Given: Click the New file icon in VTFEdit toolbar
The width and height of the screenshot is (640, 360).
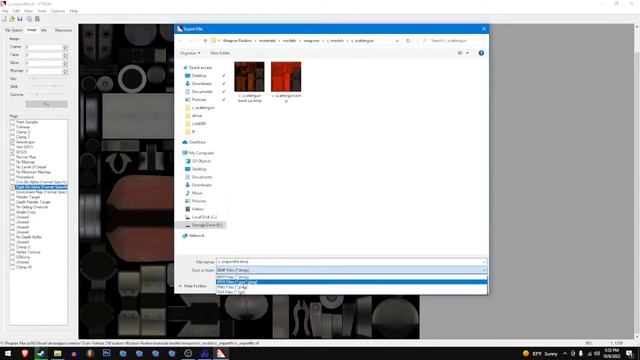Looking at the screenshot, I should click(x=4, y=19).
